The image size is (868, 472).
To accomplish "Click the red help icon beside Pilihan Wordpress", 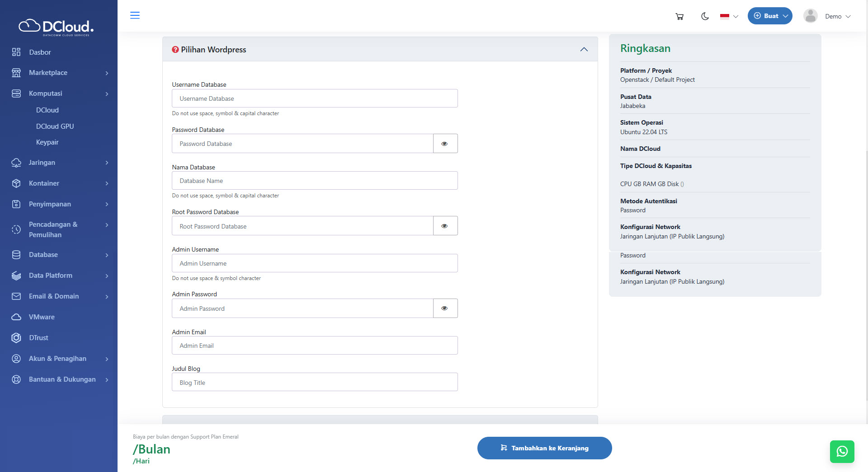I will pos(175,50).
